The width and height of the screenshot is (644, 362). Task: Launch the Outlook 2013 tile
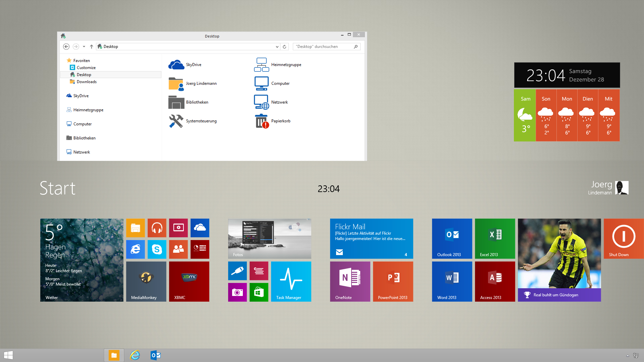452,239
